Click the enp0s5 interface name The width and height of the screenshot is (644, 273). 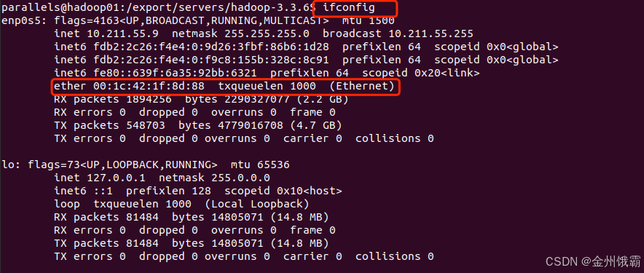tap(21, 21)
